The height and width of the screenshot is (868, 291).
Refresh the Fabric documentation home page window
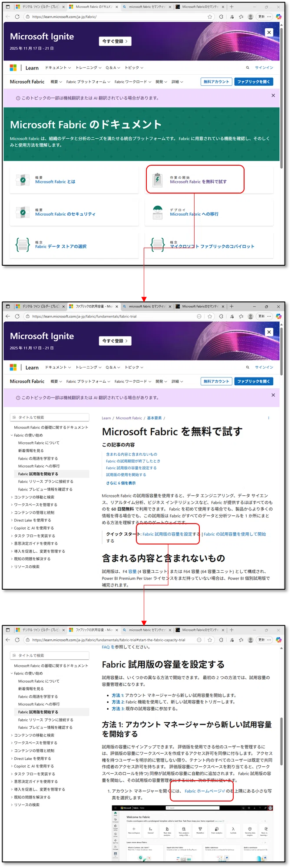[17, 17]
